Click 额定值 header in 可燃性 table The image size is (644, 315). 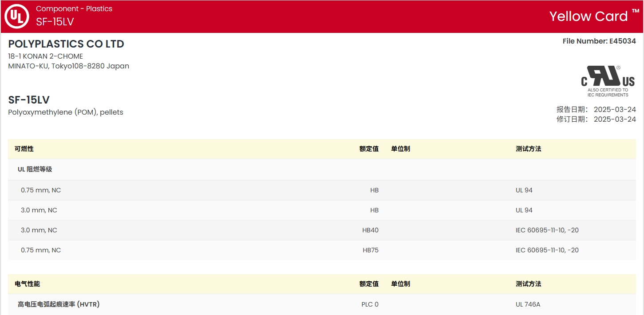pyautogui.click(x=369, y=149)
